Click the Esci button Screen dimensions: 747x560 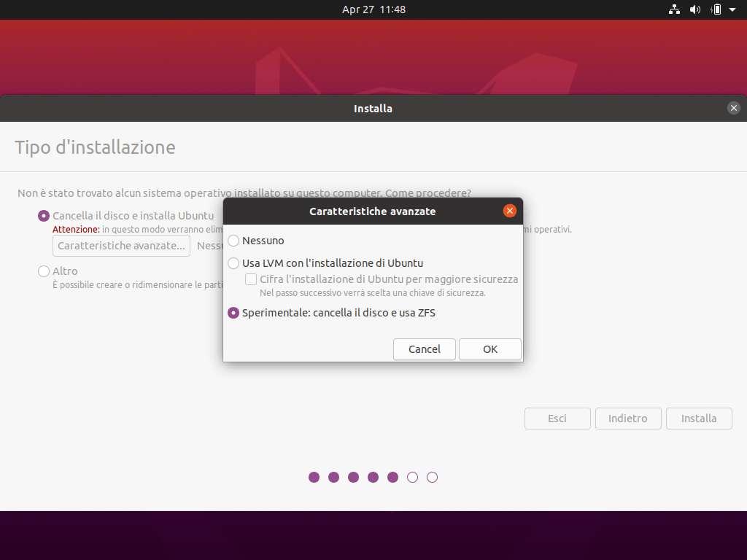point(557,419)
